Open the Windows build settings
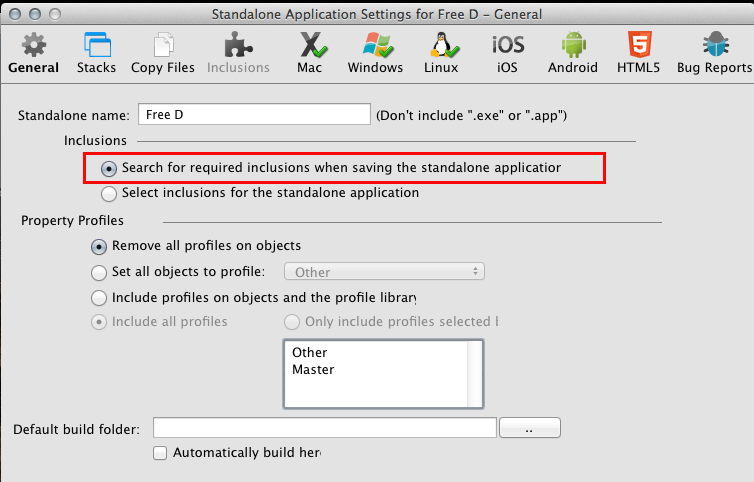Image resolution: width=754 pixels, height=482 pixels. [376, 53]
